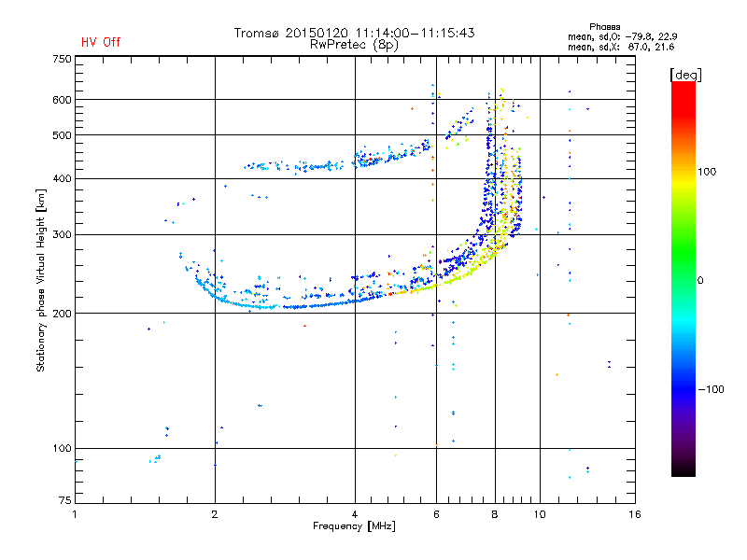Click the y-axis tick label '200'
The width and height of the screenshot is (747, 560).
point(62,314)
